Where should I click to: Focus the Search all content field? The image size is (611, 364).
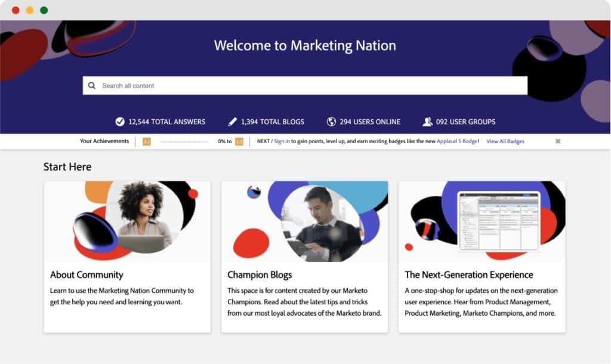point(305,85)
